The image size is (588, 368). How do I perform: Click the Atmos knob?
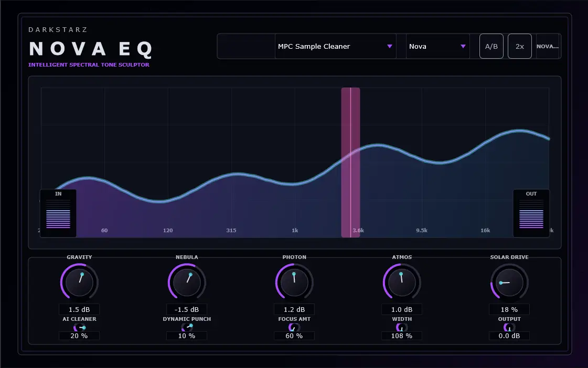(x=402, y=282)
